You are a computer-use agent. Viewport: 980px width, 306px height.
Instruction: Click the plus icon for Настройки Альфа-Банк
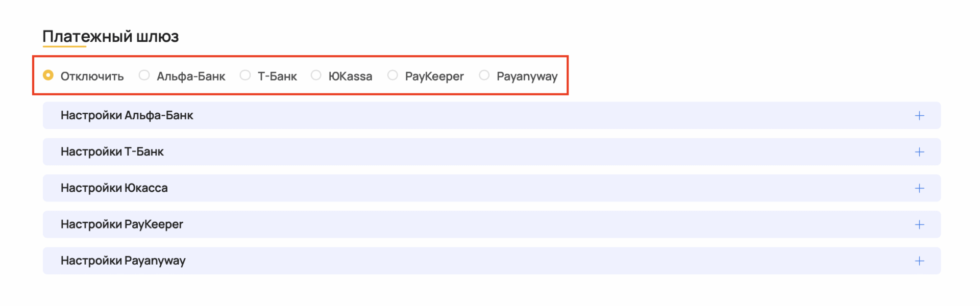click(x=919, y=116)
